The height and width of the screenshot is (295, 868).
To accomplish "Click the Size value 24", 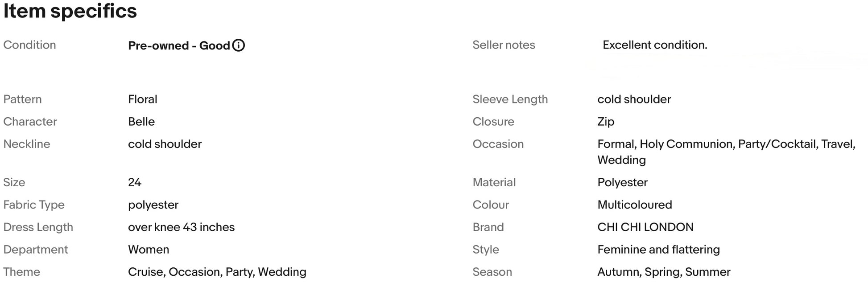I will click(135, 183).
